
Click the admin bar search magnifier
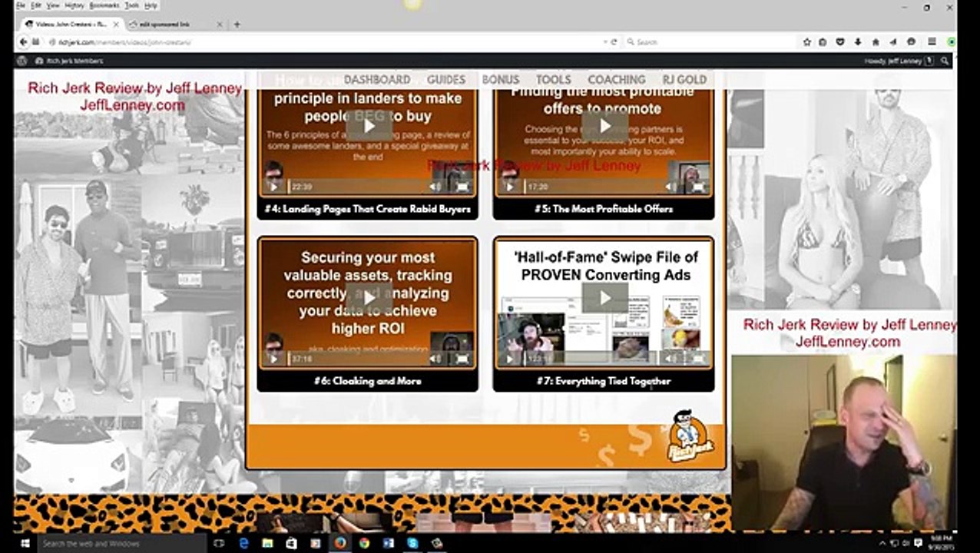945,61
